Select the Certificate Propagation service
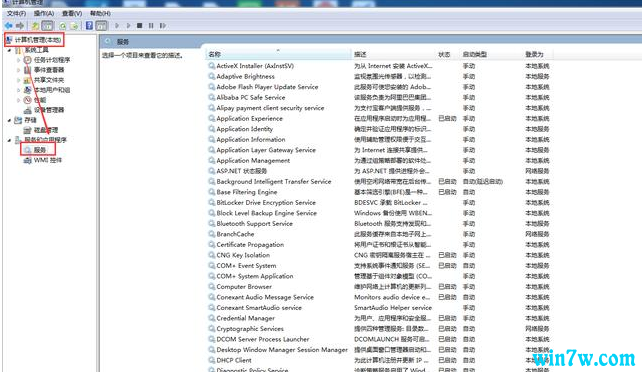Viewport: 643px width, 372px height. [250, 244]
